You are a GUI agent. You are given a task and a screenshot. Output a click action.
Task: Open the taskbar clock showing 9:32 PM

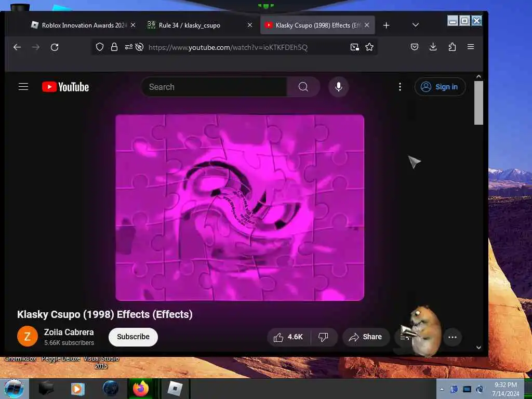[x=506, y=389]
